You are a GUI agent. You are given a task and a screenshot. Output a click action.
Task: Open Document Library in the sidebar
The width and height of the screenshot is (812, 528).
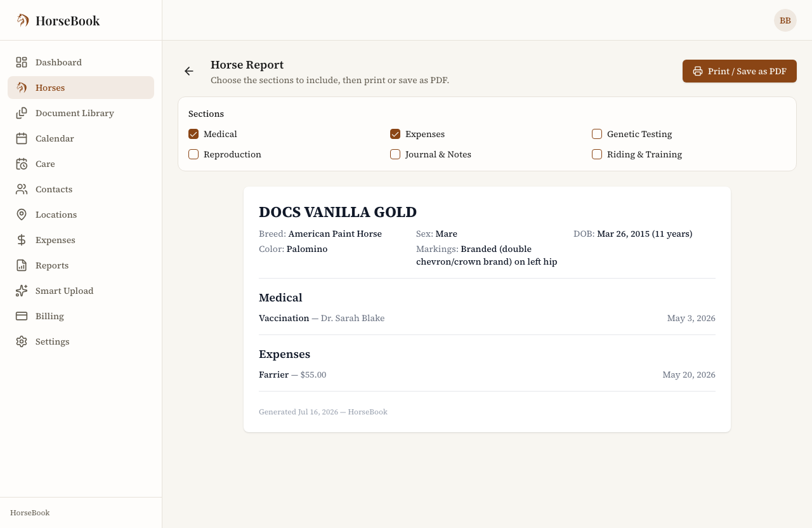click(x=81, y=113)
